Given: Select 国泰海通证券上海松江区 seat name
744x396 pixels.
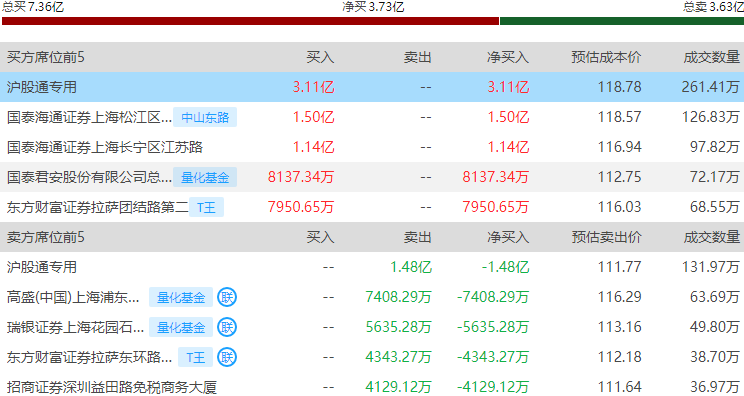Looking at the screenshot, I should click(x=89, y=117).
